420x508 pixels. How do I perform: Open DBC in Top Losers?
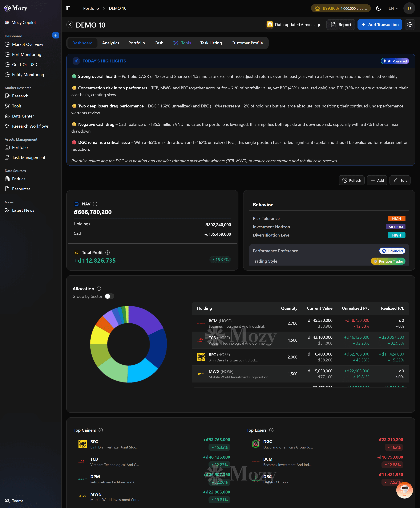pyautogui.click(x=327, y=479)
